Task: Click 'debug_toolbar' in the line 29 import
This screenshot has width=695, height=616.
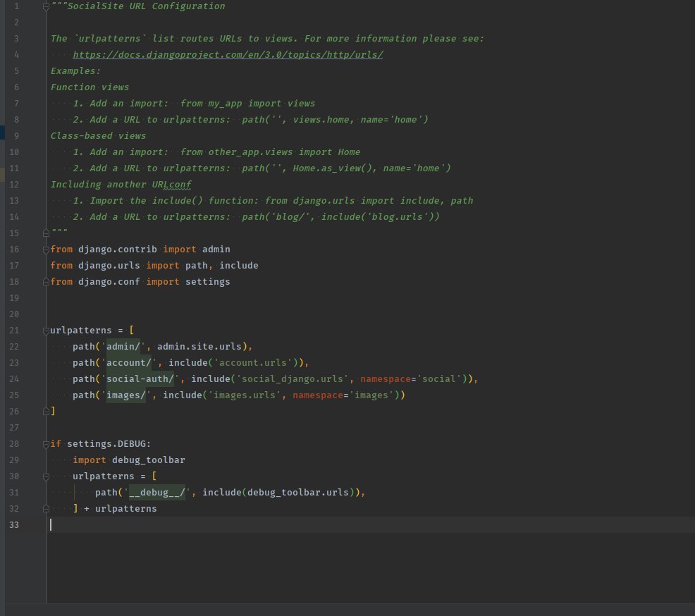Action: (x=149, y=460)
